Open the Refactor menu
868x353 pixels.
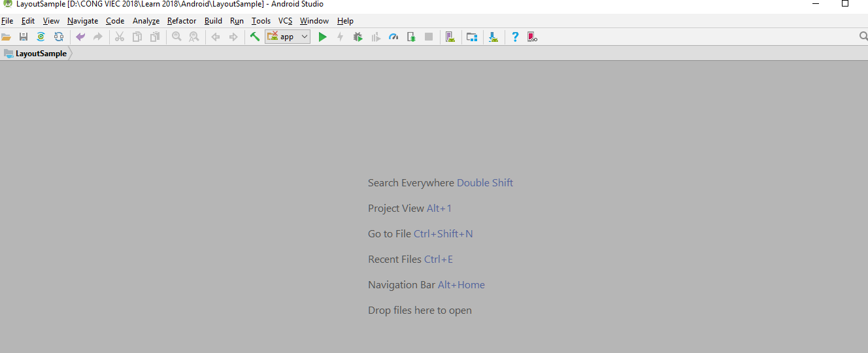182,21
